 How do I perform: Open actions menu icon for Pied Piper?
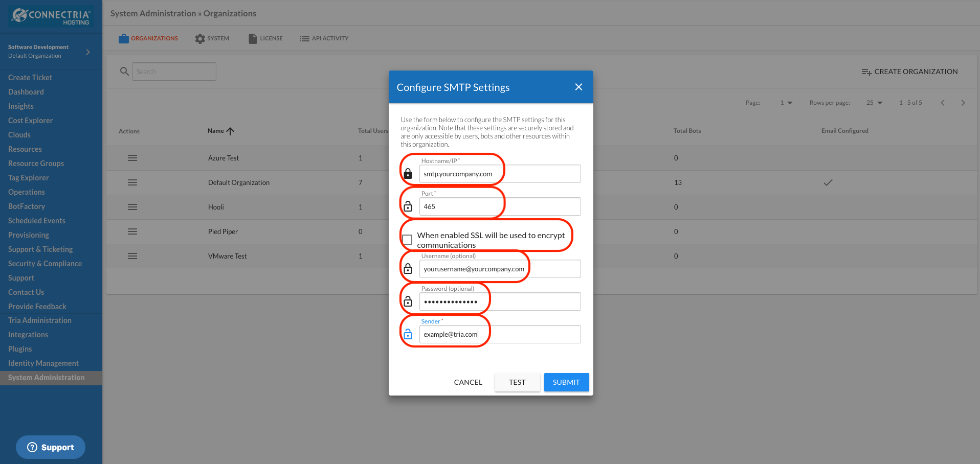click(x=132, y=231)
